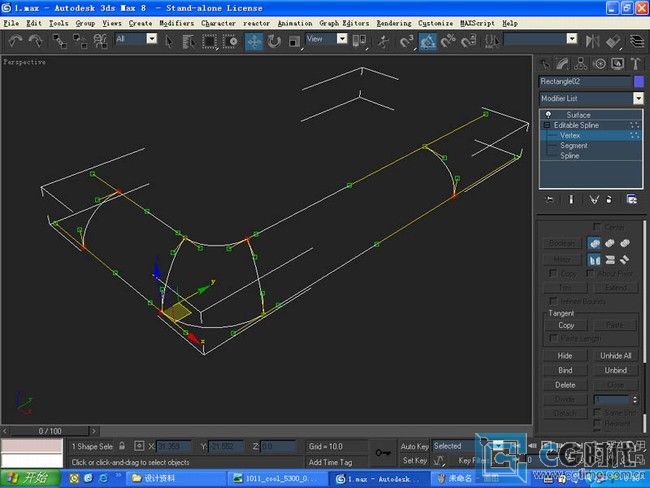Select the Segment sub-object level in stack
This screenshot has width=650, height=488.
click(573, 146)
